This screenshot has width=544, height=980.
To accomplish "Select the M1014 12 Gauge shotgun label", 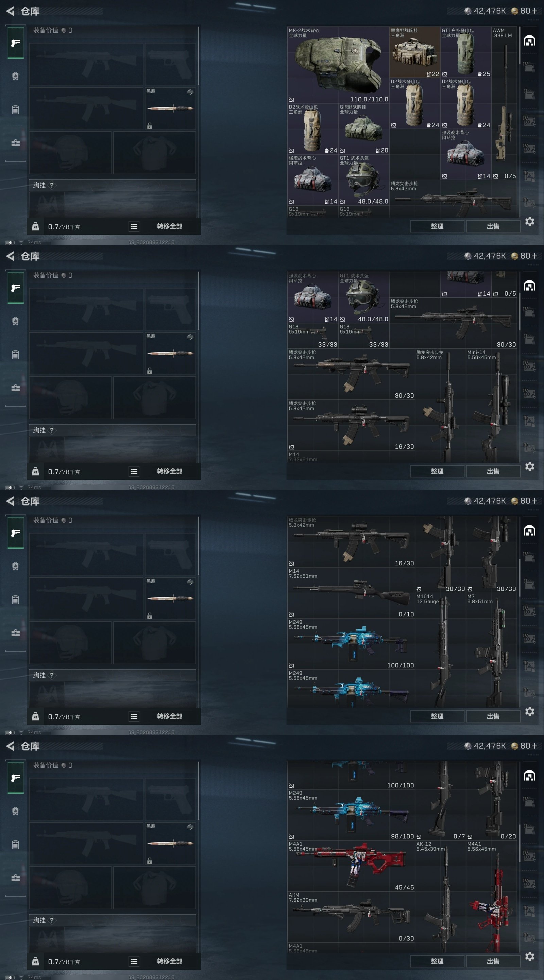I will (x=427, y=599).
